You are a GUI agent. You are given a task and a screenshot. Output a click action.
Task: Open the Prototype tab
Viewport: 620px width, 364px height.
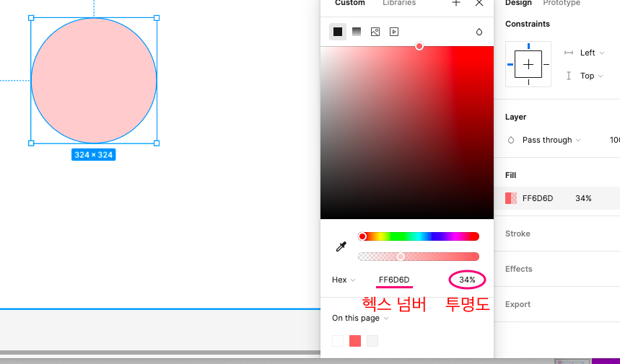pyautogui.click(x=562, y=3)
